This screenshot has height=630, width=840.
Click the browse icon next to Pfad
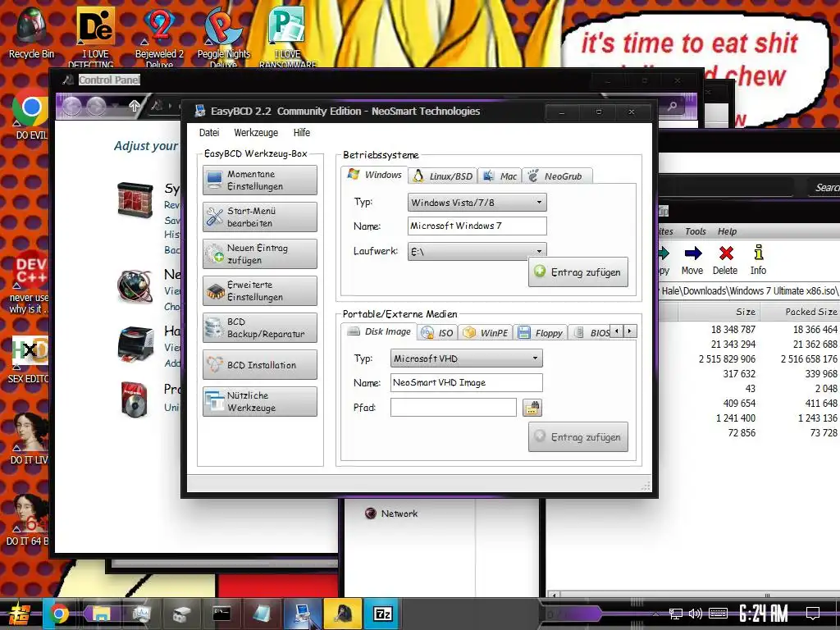(532, 408)
